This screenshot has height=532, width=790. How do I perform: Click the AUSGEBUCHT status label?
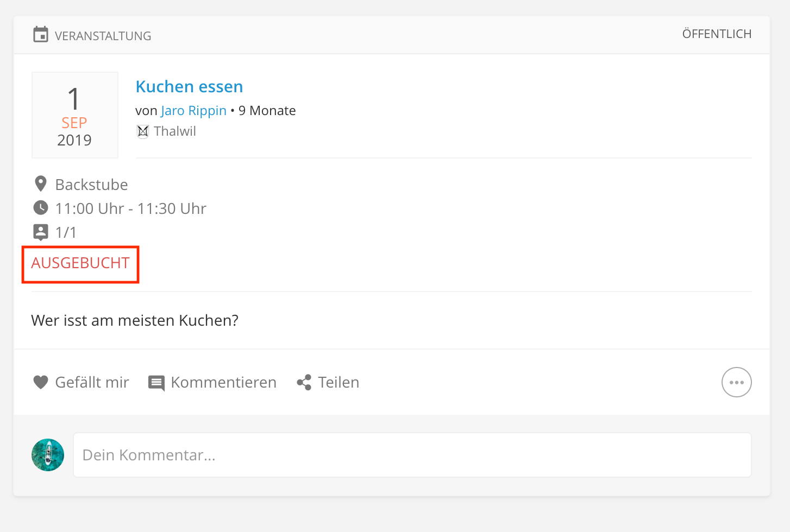point(80,263)
